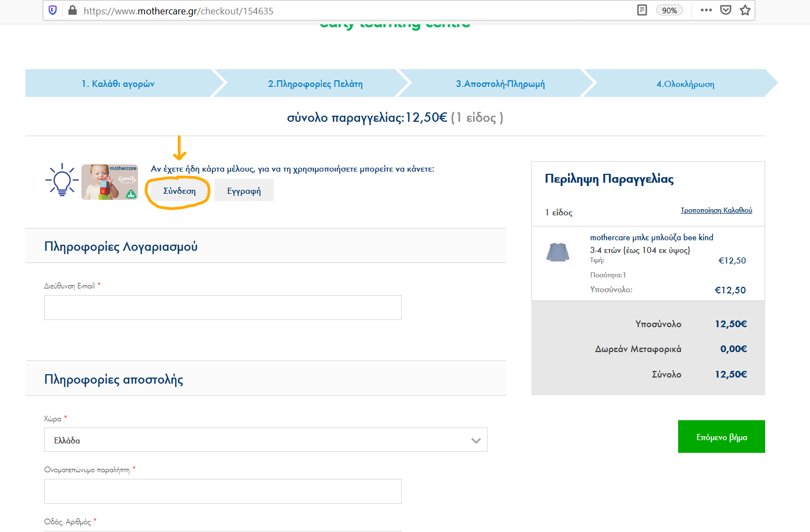Click the σύνολο παραγγελίας:12,50€ text
This screenshot has width=810, height=532.
[x=367, y=117]
